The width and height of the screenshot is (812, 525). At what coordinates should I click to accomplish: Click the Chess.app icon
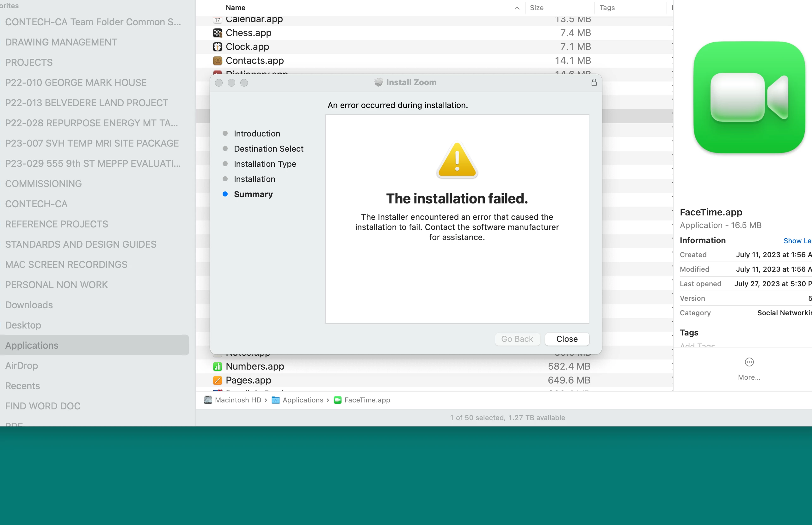click(217, 33)
